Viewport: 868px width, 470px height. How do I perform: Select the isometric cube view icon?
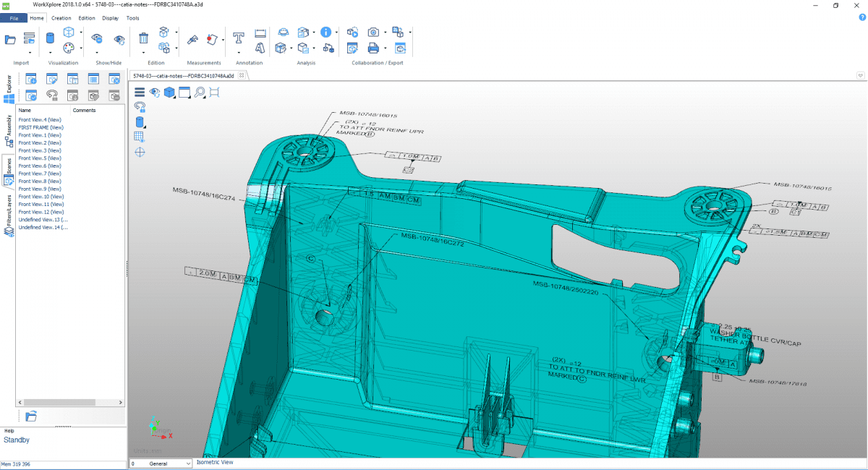[x=169, y=93]
